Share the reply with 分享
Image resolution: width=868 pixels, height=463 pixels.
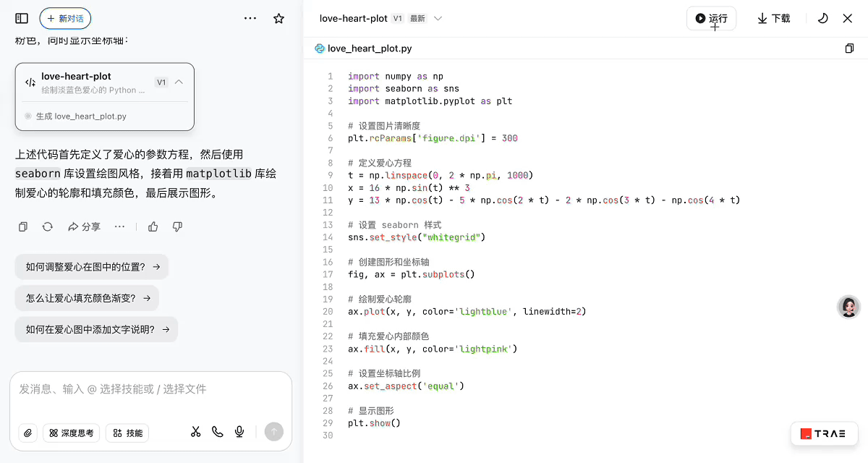[84, 226]
